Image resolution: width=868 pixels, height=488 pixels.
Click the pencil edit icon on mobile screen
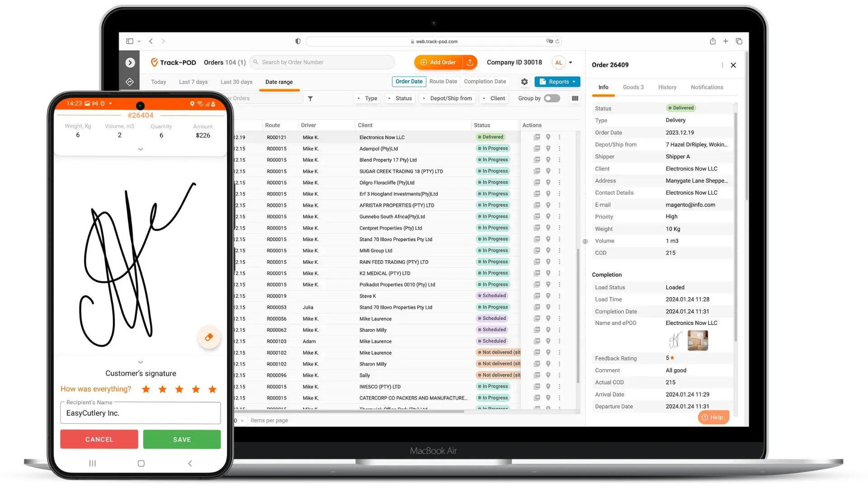click(x=209, y=337)
